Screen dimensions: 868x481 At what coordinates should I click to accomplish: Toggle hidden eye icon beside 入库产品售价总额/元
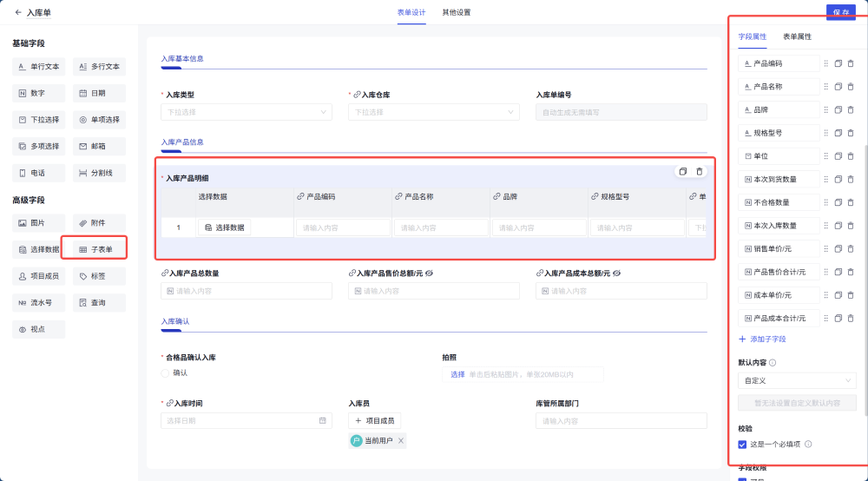pos(429,273)
